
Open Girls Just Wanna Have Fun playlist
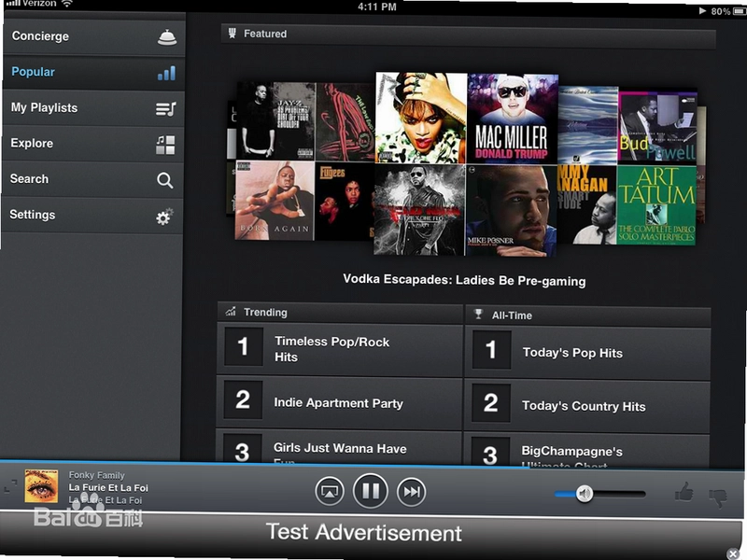click(339, 448)
